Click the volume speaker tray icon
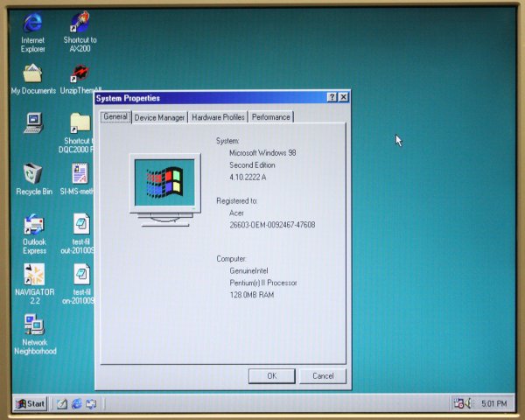 pos(468,403)
